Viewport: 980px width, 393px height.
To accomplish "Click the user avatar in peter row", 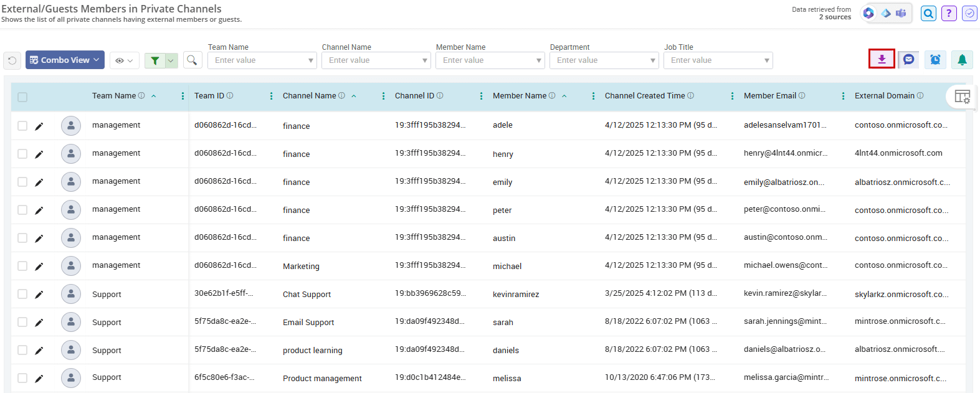I will click(71, 210).
